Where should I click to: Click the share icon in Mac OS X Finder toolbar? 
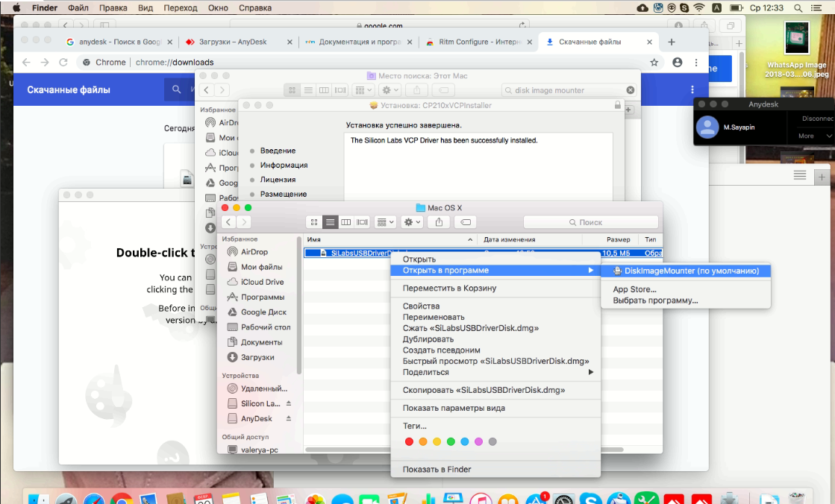(439, 222)
